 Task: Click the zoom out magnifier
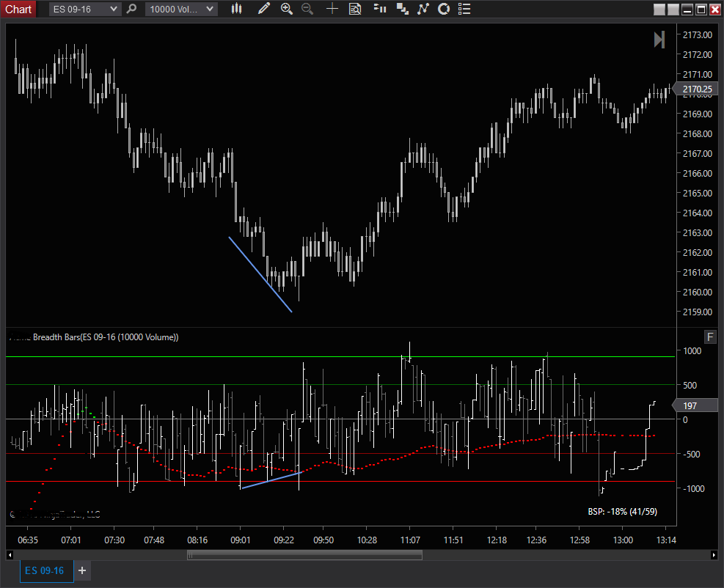(x=307, y=10)
